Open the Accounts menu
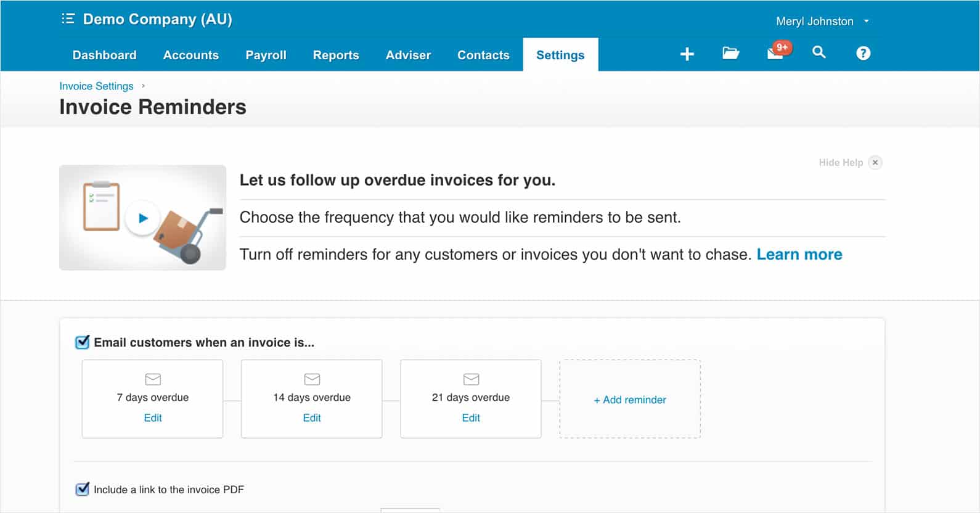The width and height of the screenshot is (980, 513). coord(191,55)
